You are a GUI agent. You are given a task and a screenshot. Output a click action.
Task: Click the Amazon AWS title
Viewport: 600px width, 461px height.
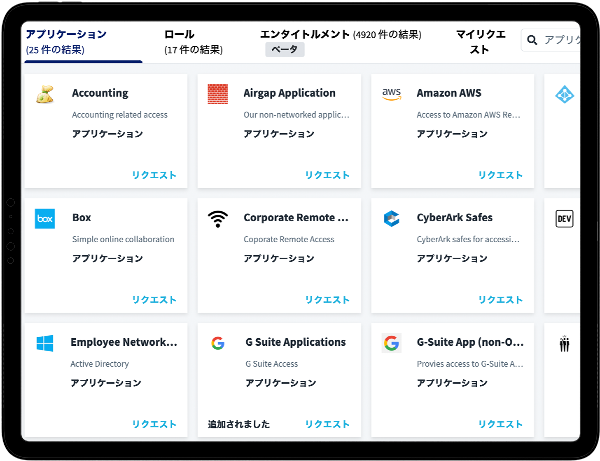(449, 93)
